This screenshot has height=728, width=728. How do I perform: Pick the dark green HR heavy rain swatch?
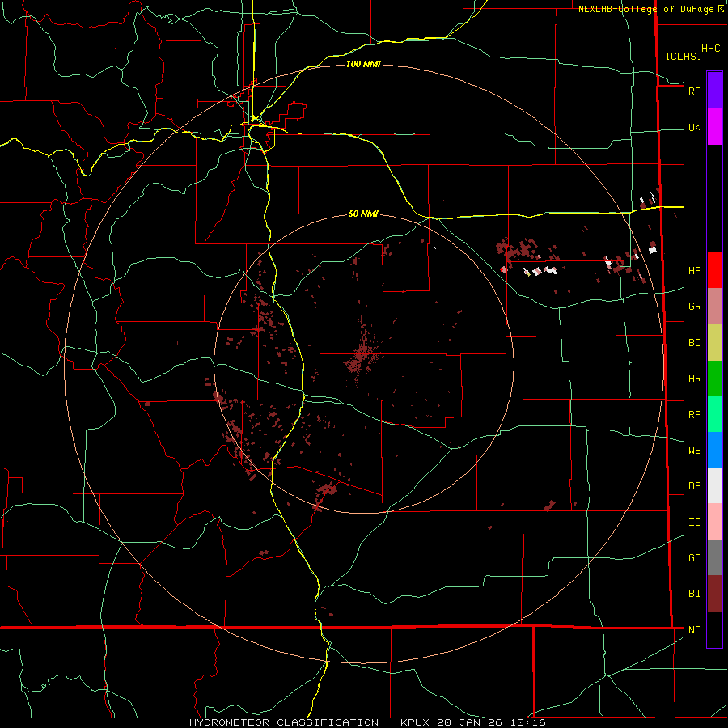tap(714, 378)
